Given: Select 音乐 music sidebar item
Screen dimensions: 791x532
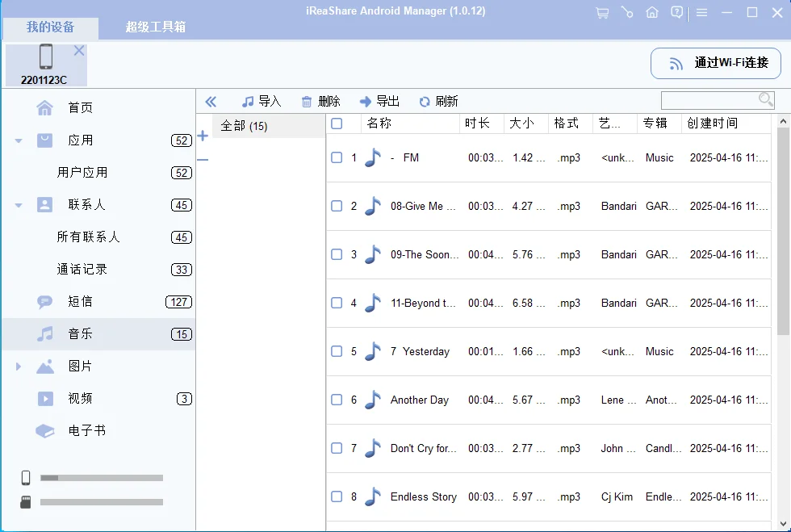Looking at the screenshot, I should click(98, 334).
